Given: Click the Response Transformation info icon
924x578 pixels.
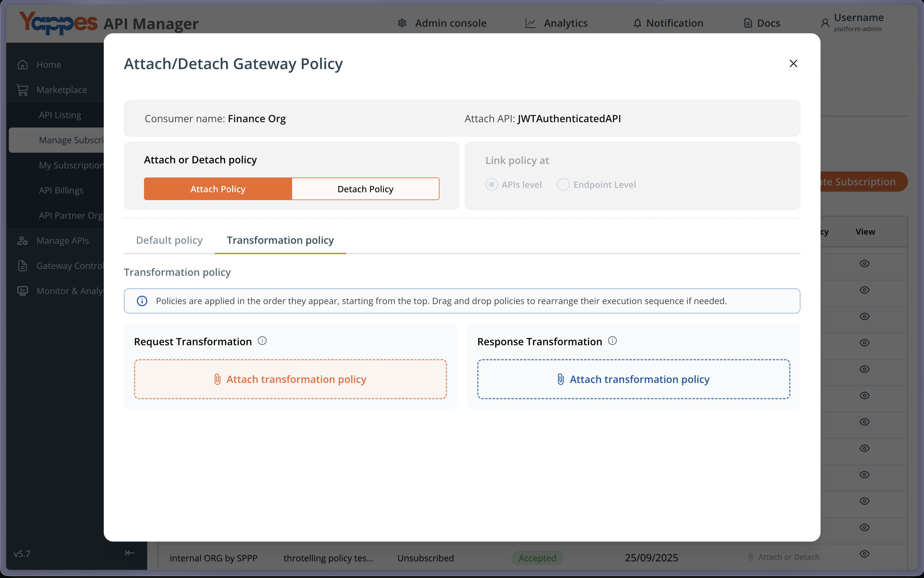Looking at the screenshot, I should click(x=612, y=341).
